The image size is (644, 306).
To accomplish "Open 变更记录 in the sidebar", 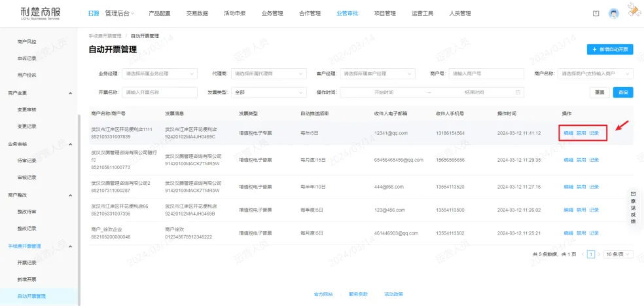I will pyautogui.click(x=27, y=126).
